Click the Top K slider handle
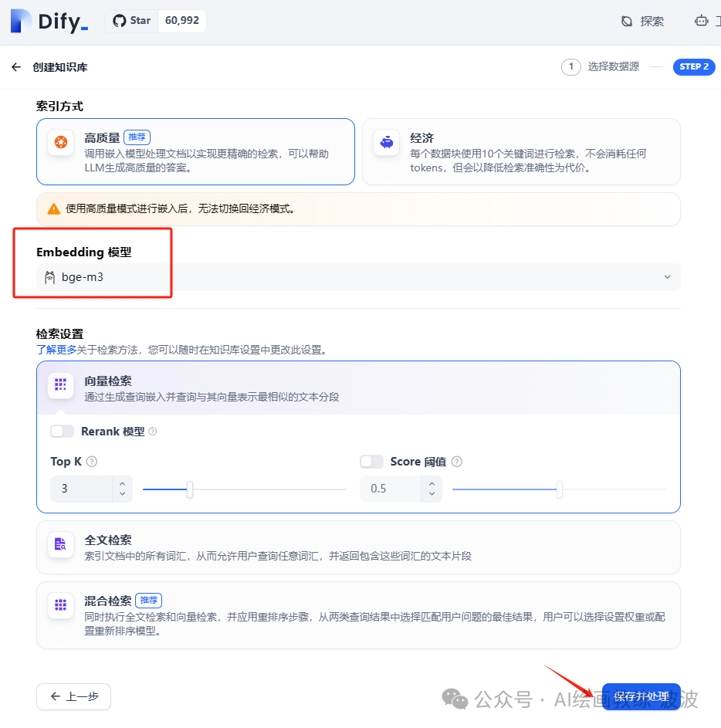This screenshot has height=728, width=721. [x=189, y=489]
